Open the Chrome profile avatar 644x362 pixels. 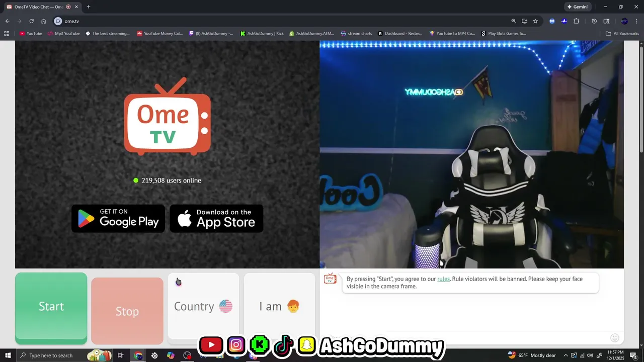(x=624, y=21)
